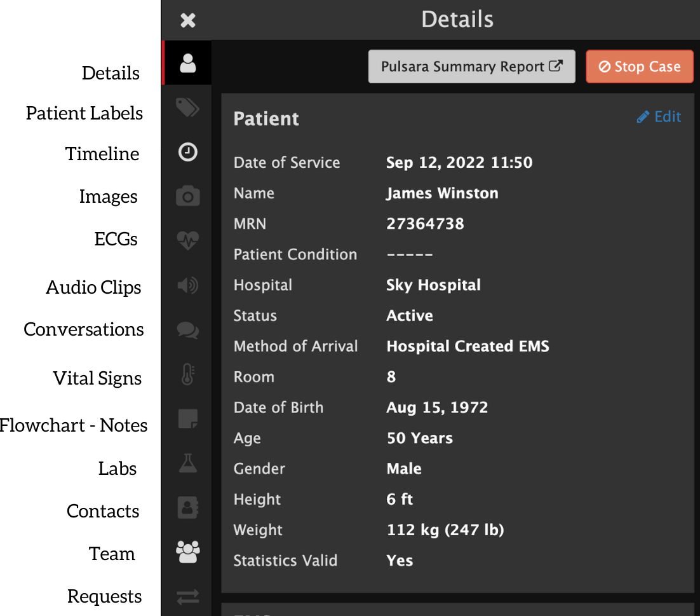This screenshot has width=700, height=616.
Task: Open the Images camera icon
Action: [188, 196]
